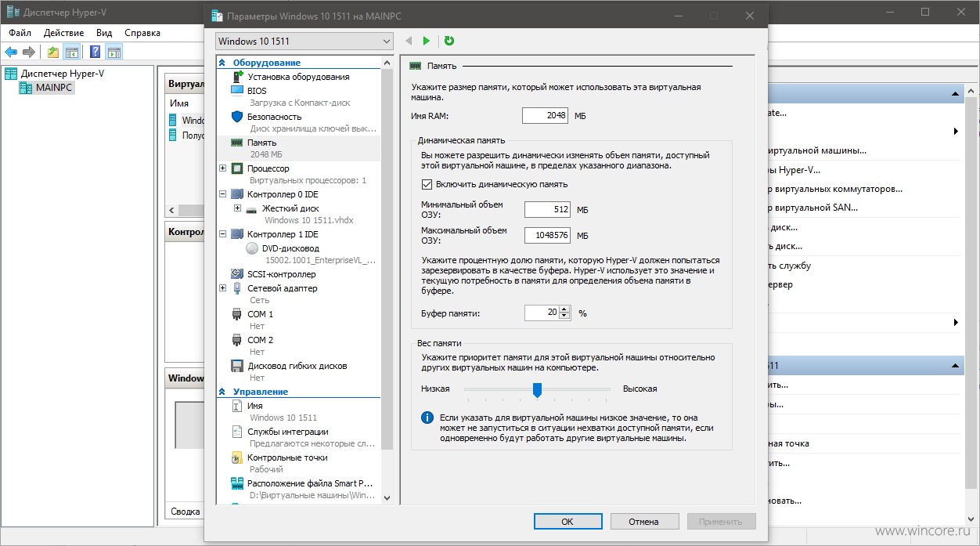Toggle the show/hide action pane toolbar icon
The width and height of the screenshot is (980, 546).
113,52
